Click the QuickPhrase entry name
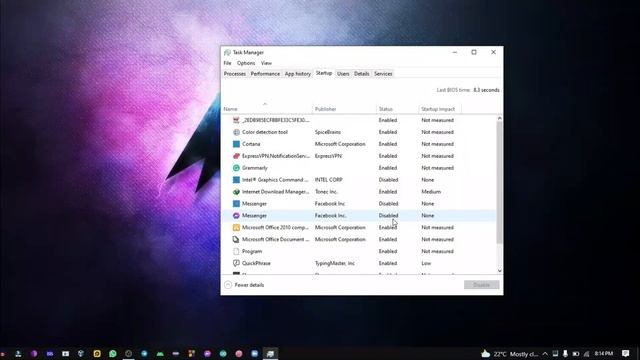The width and height of the screenshot is (640, 360). click(256, 263)
